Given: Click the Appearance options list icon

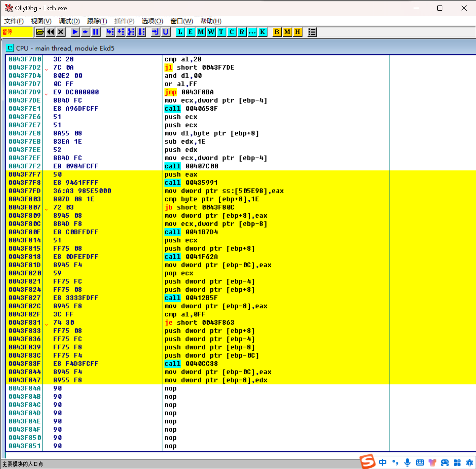Looking at the screenshot, I should click(312, 32).
